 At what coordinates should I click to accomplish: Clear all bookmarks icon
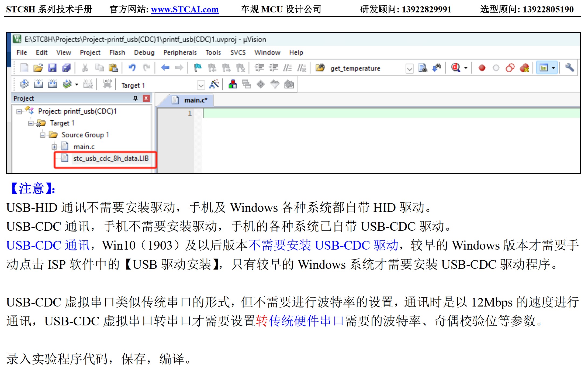tap(240, 68)
